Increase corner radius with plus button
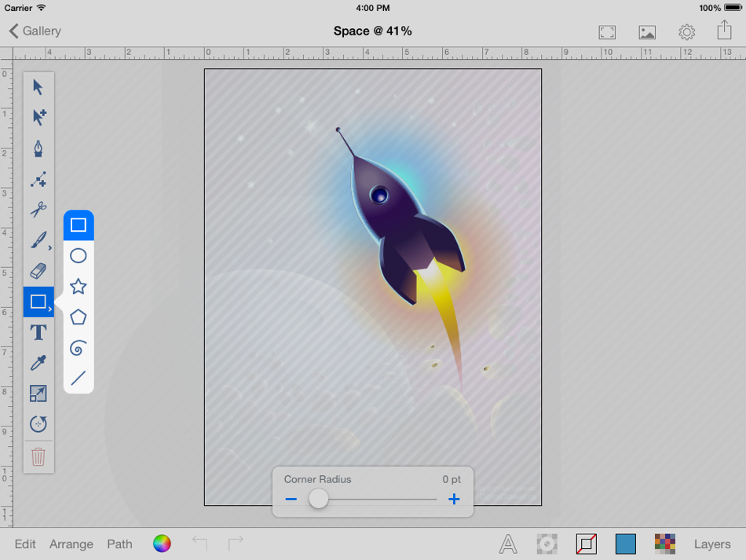 click(454, 499)
